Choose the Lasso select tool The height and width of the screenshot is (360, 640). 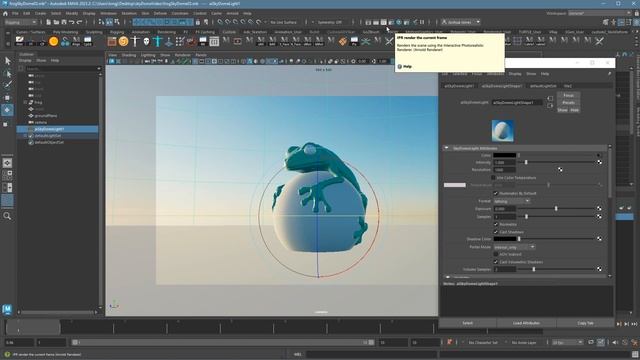pos(7,73)
